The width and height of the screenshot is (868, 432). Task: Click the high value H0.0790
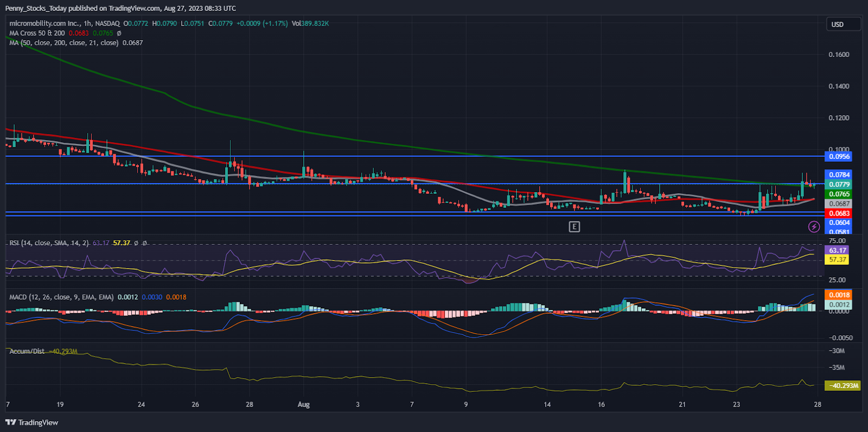point(164,23)
